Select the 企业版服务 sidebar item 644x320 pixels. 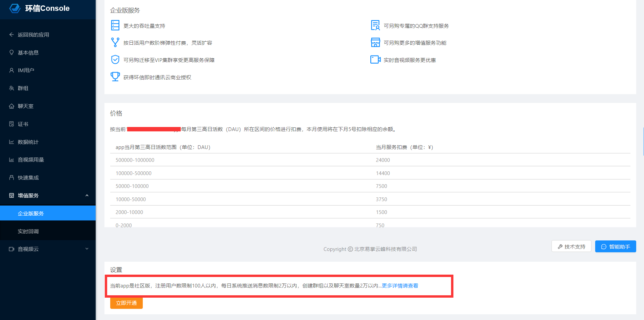31,213
